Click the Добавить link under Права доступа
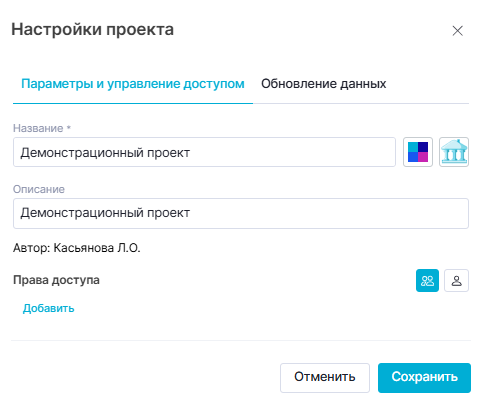The width and height of the screenshot is (491, 410). click(48, 308)
